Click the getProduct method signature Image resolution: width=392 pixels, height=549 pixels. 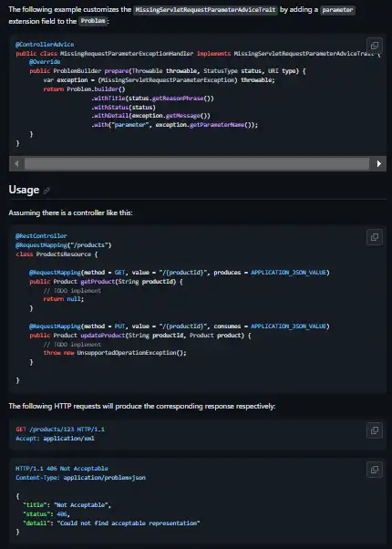106,282
